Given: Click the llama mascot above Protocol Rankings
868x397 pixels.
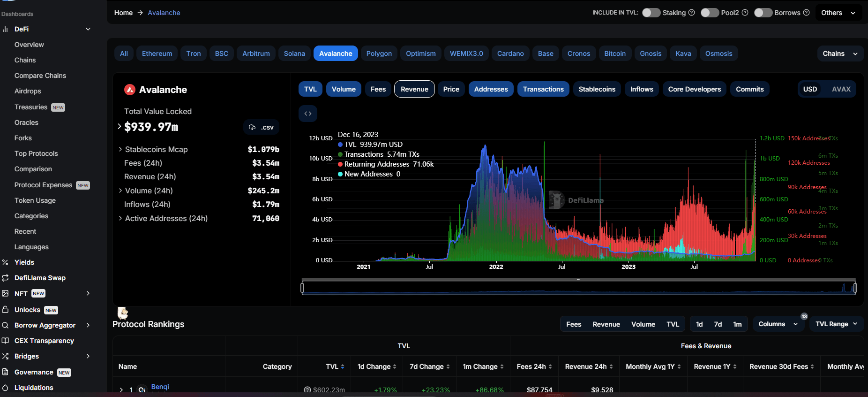Looking at the screenshot, I should (x=123, y=313).
